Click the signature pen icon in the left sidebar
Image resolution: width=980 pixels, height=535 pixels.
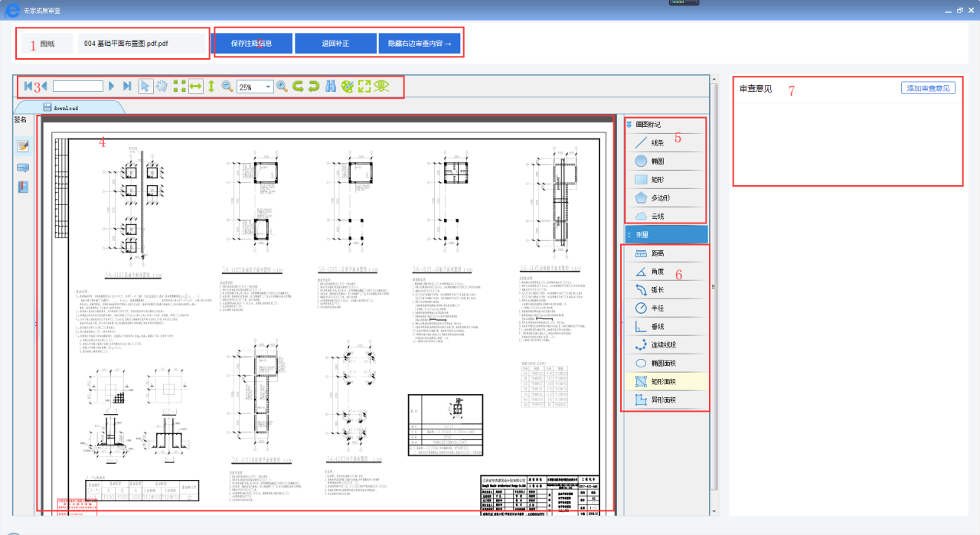pos(23,146)
